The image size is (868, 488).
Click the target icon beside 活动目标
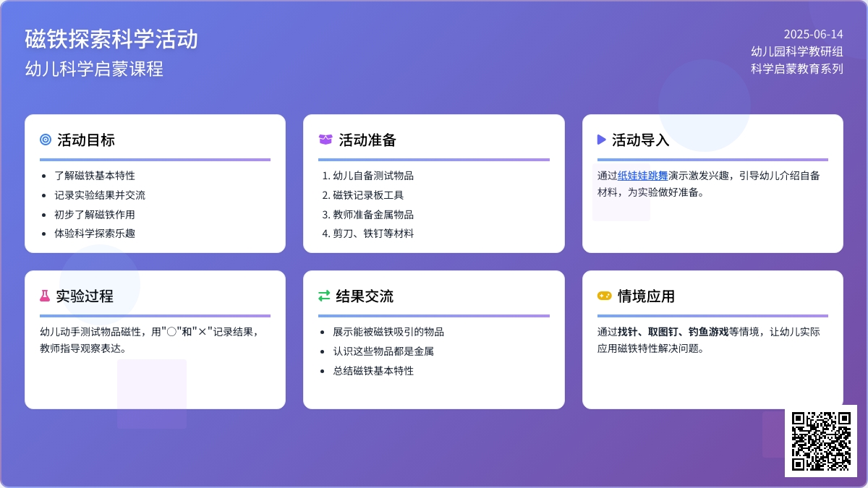[46, 140]
